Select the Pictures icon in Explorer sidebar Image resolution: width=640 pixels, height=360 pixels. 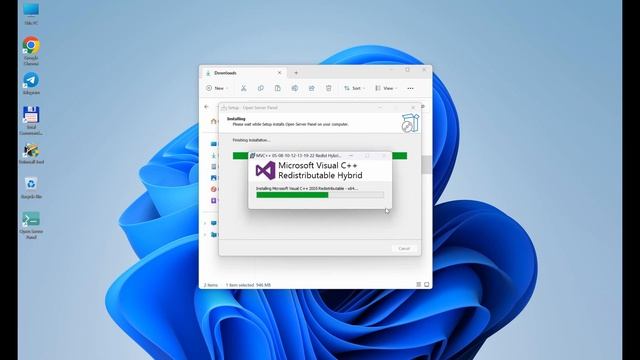[x=213, y=178]
